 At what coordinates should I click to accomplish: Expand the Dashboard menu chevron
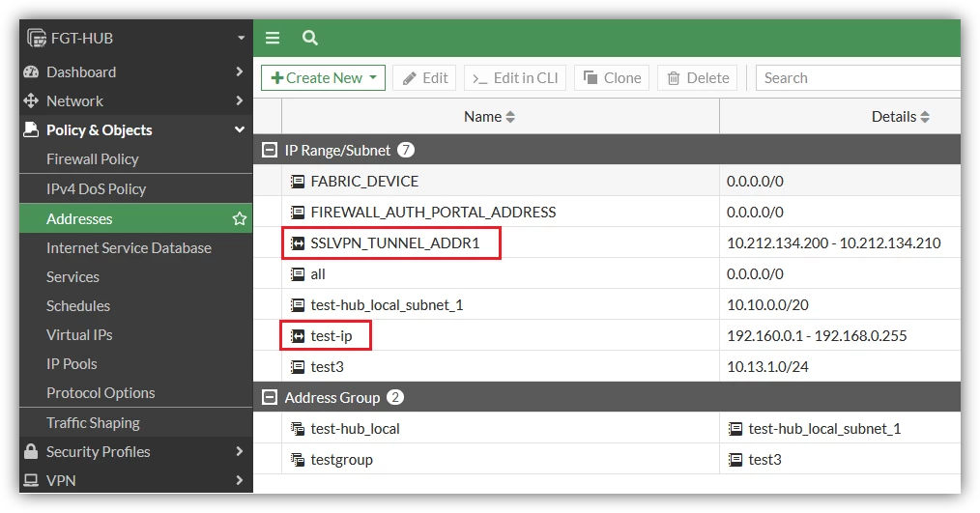[240, 71]
